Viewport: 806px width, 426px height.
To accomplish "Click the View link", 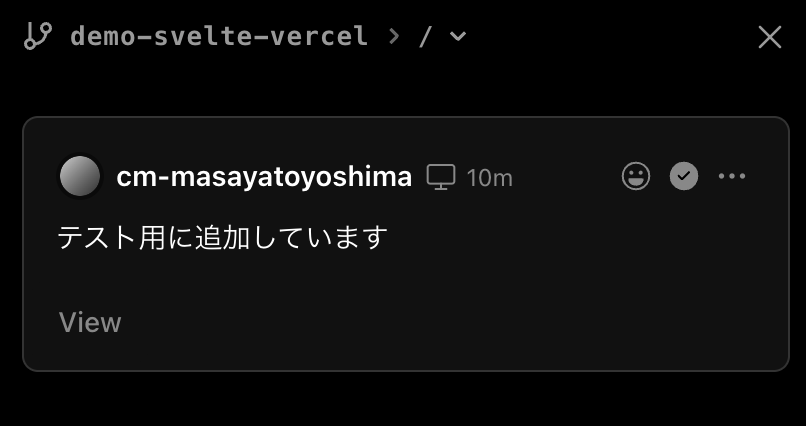I will (x=90, y=322).
